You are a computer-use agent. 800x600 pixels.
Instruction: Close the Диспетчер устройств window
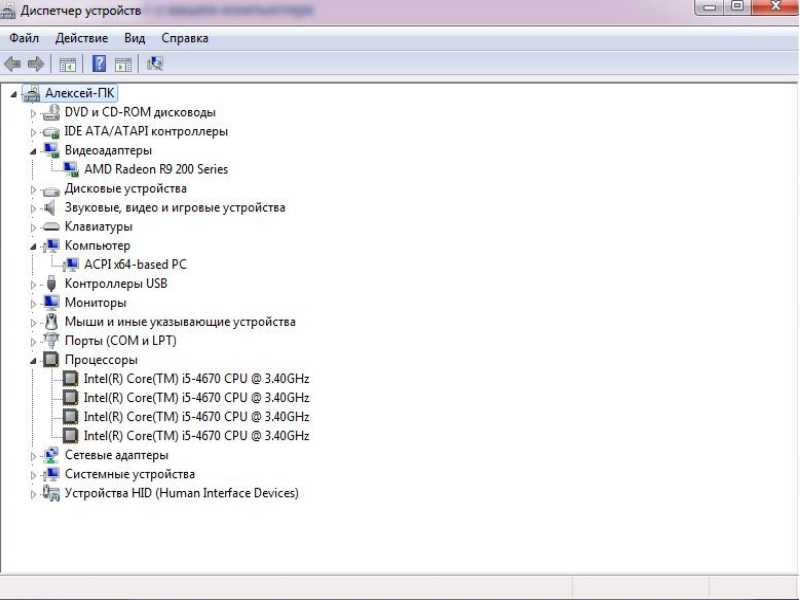point(774,7)
